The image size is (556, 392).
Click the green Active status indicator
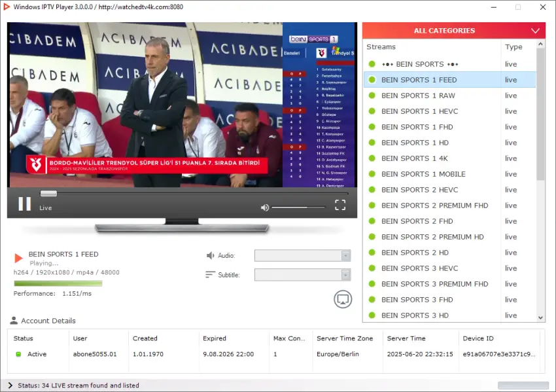18,354
